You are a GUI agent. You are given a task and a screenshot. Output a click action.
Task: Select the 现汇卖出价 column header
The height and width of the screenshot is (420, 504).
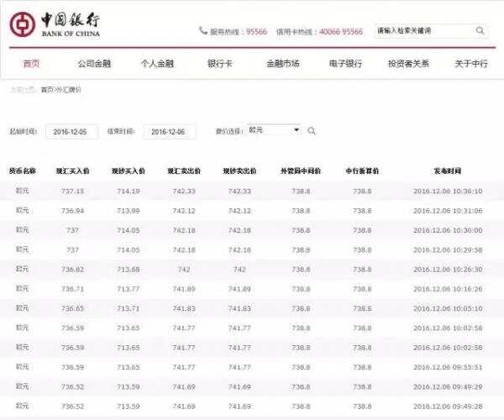184,171
